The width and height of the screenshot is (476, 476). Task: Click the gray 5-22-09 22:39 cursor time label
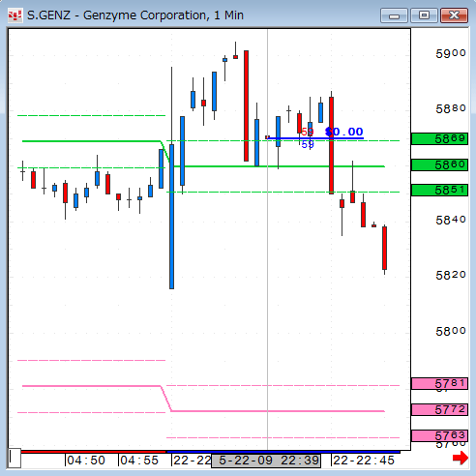pos(266,461)
